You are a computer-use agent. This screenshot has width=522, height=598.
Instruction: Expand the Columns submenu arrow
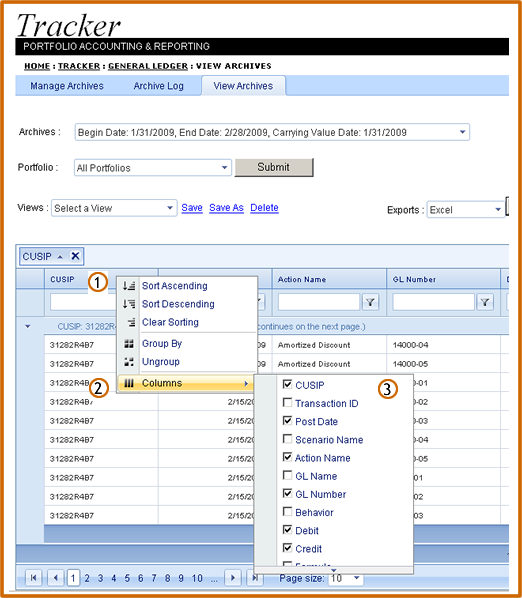click(246, 383)
